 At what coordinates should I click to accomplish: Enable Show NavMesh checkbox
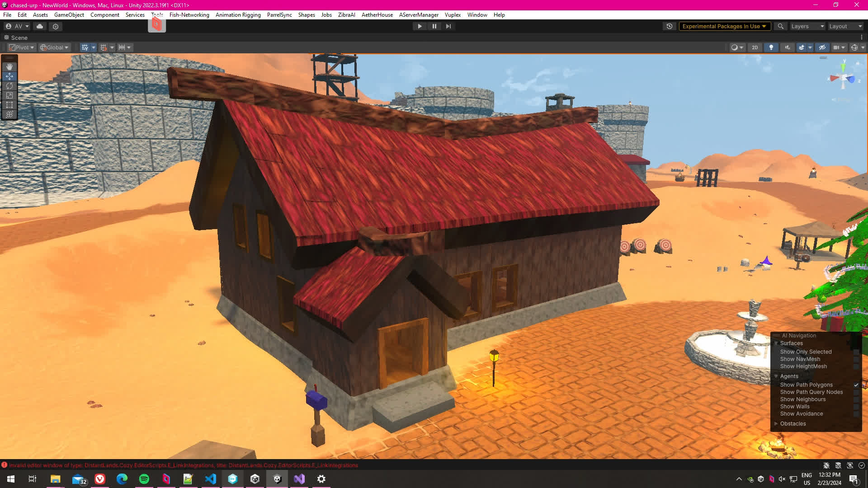856,359
